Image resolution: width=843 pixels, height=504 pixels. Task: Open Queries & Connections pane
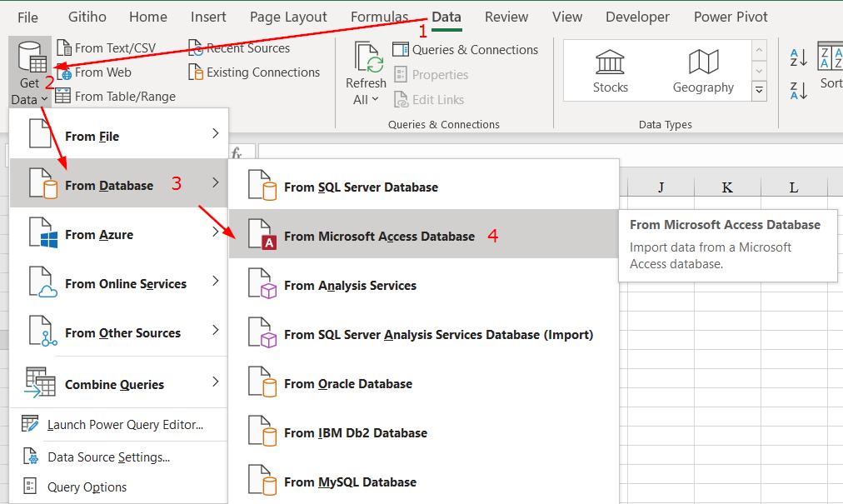click(x=465, y=50)
